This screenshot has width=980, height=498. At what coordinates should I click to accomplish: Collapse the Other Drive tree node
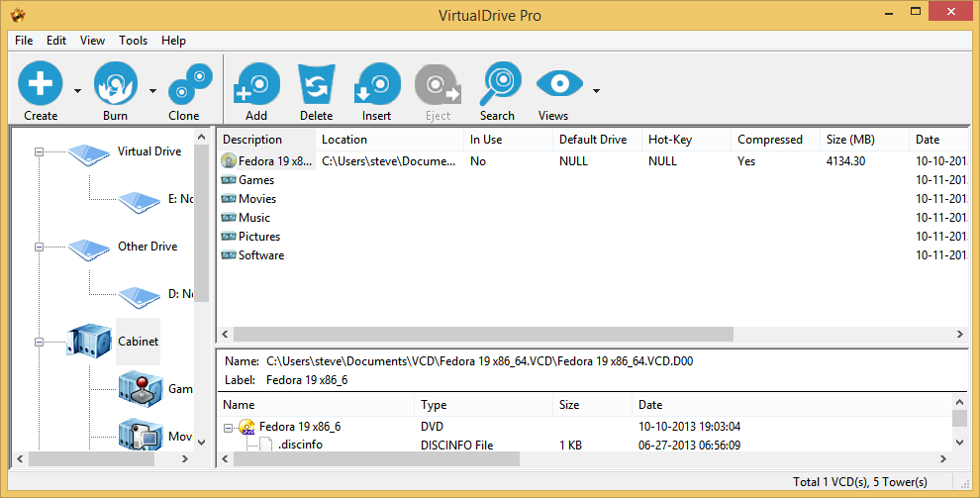click(x=39, y=247)
